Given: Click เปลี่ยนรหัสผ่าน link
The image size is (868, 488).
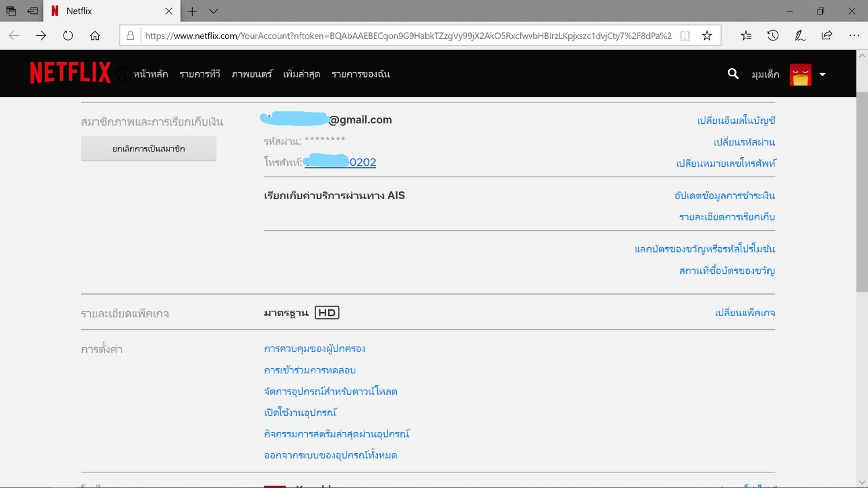Looking at the screenshot, I should pyautogui.click(x=744, y=142).
